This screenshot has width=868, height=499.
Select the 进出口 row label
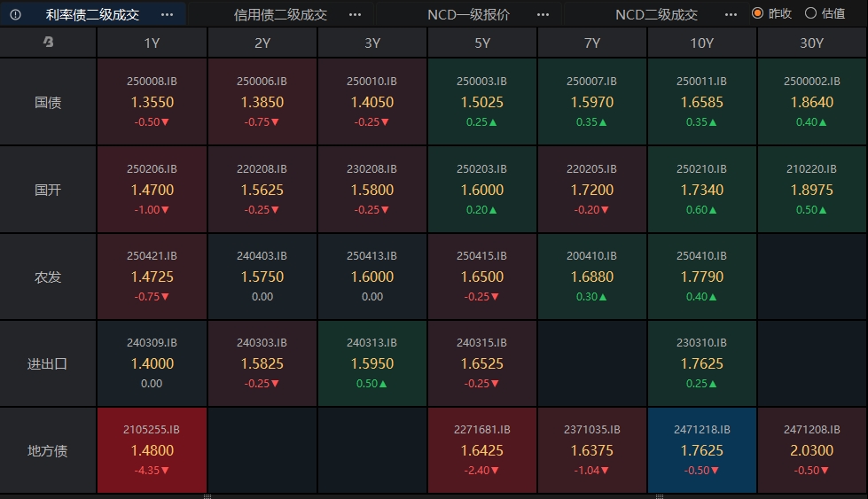pos(48,363)
